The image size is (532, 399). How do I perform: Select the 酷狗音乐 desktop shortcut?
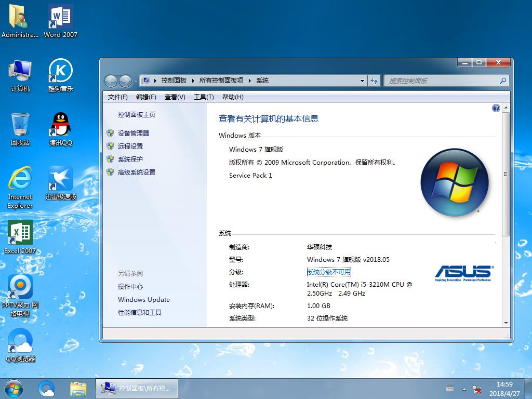[60, 76]
